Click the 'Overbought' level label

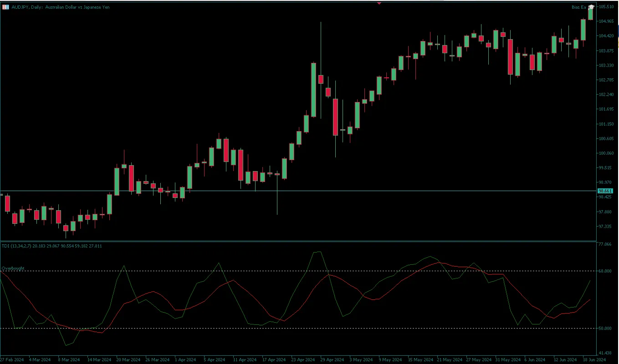pyautogui.click(x=13, y=268)
